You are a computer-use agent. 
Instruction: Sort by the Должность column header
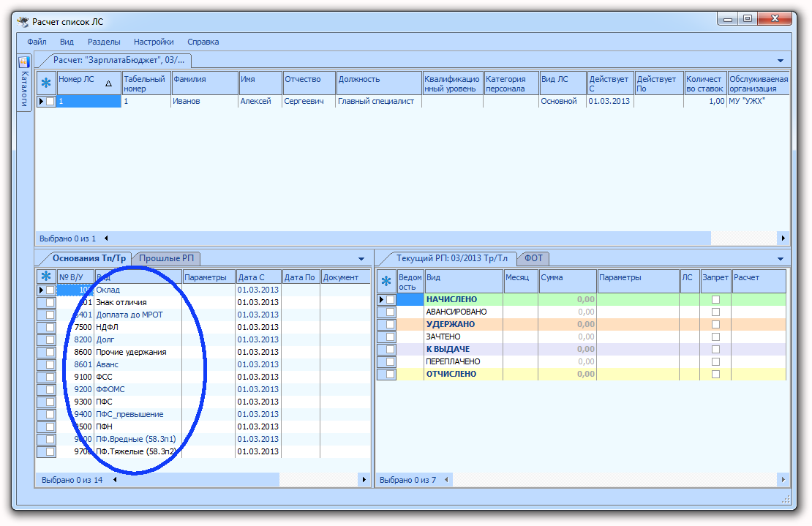pos(378,83)
